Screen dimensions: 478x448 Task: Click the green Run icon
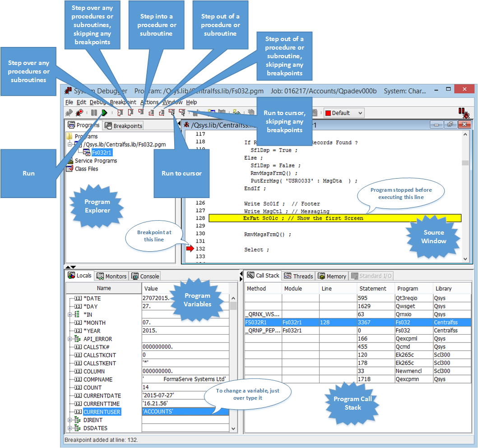click(x=104, y=113)
